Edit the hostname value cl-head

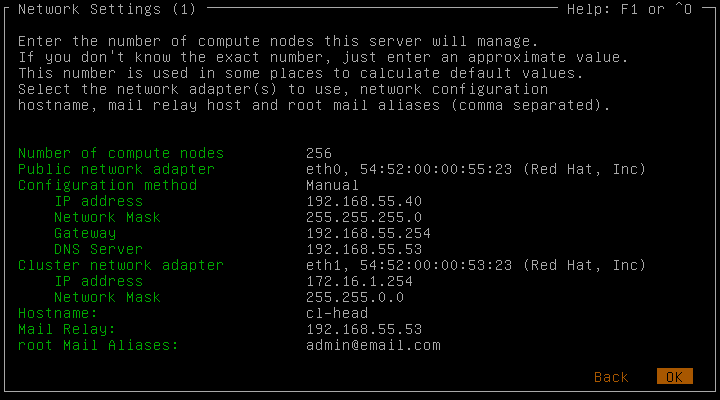tap(337, 313)
